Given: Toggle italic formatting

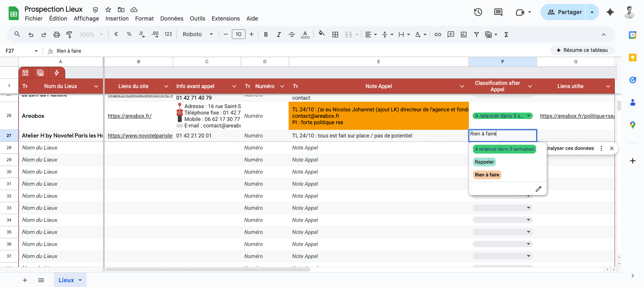Looking at the screenshot, I should [279, 35].
